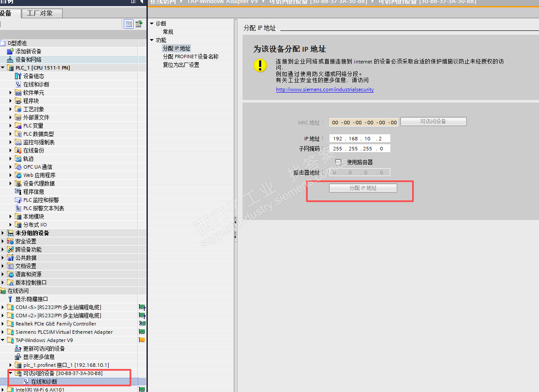Open 程序信息 program info icon
The height and width of the screenshot is (392, 539).
pos(18,192)
